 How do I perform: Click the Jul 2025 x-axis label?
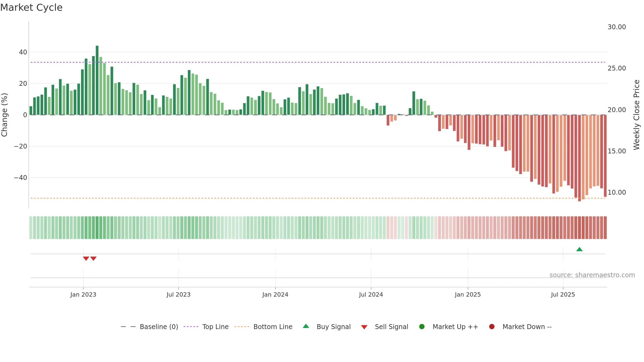point(563,294)
